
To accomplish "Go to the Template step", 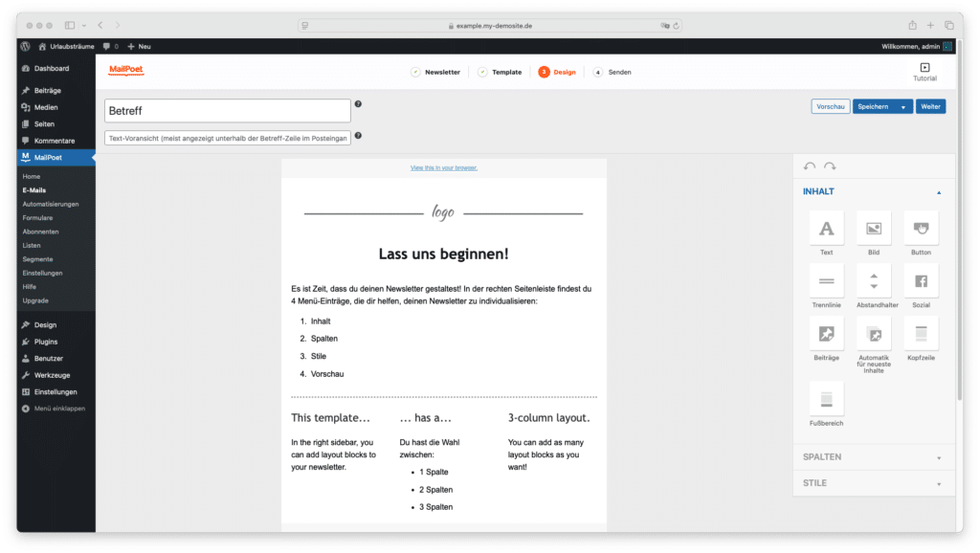I will 501,72.
